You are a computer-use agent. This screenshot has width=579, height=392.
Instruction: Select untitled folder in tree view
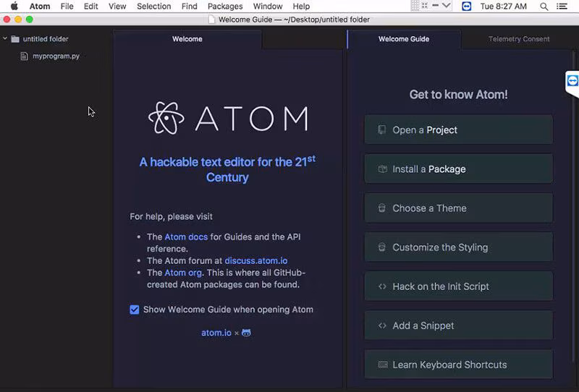click(46, 39)
